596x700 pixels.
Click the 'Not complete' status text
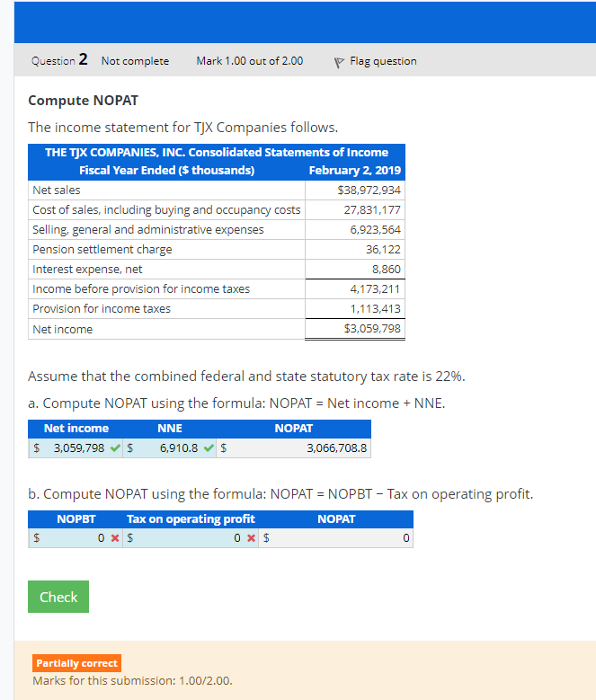coord(135,61)
